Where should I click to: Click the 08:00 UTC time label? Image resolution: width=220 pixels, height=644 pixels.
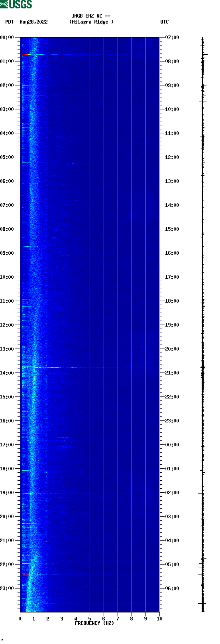pos(172,61)
